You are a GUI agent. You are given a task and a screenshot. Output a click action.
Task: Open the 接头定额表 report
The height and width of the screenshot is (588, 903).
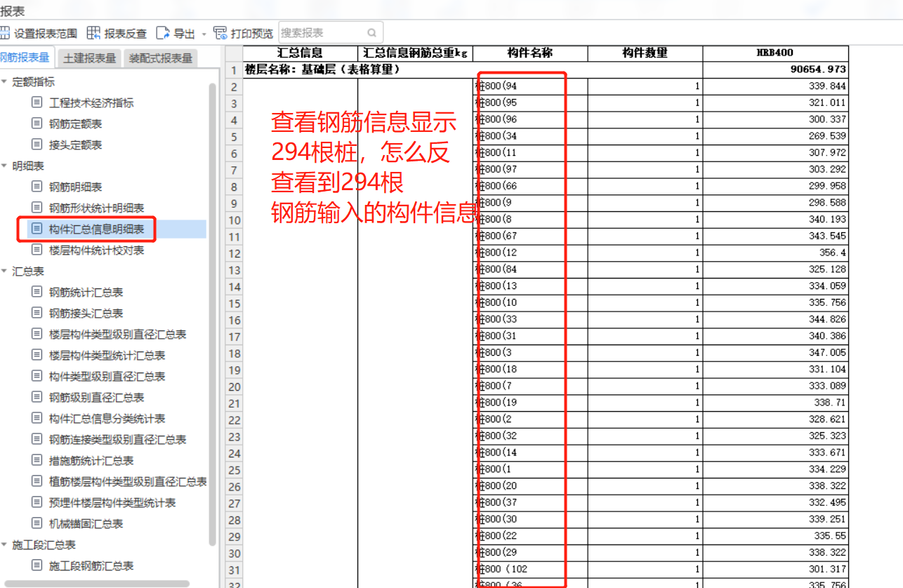(x=75, y=145)
